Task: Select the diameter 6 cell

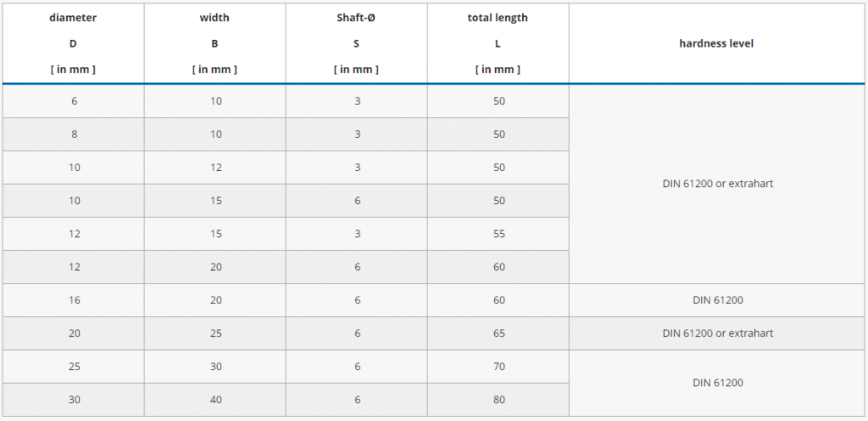Action: (75, 101)
